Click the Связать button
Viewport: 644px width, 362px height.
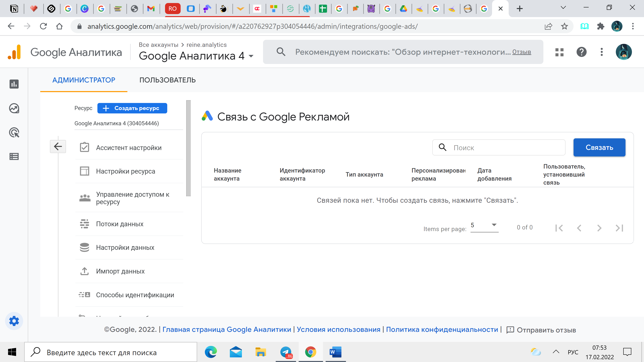coord(599,147)
